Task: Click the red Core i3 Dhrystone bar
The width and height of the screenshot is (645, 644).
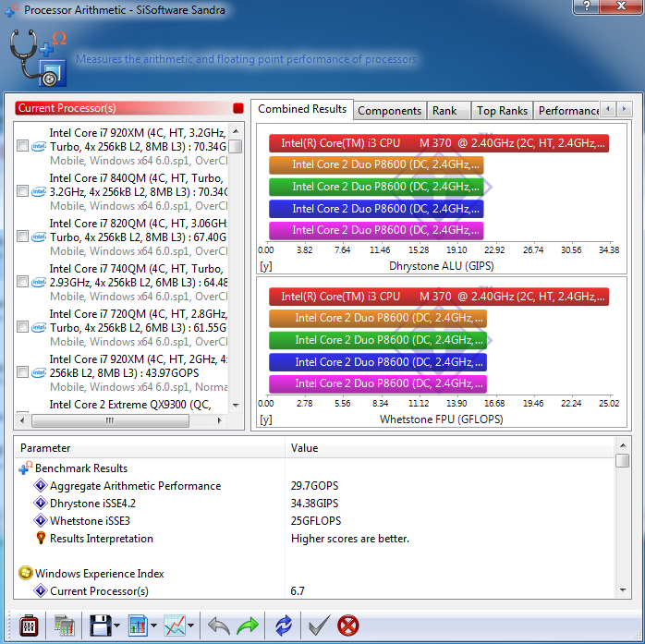Action: (439, 143)
